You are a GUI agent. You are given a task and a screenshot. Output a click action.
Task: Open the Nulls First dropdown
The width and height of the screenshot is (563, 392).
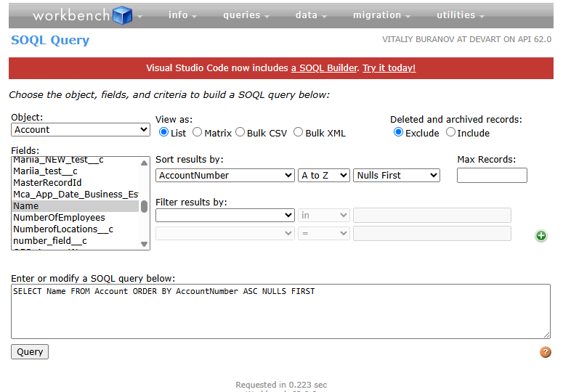397,176
